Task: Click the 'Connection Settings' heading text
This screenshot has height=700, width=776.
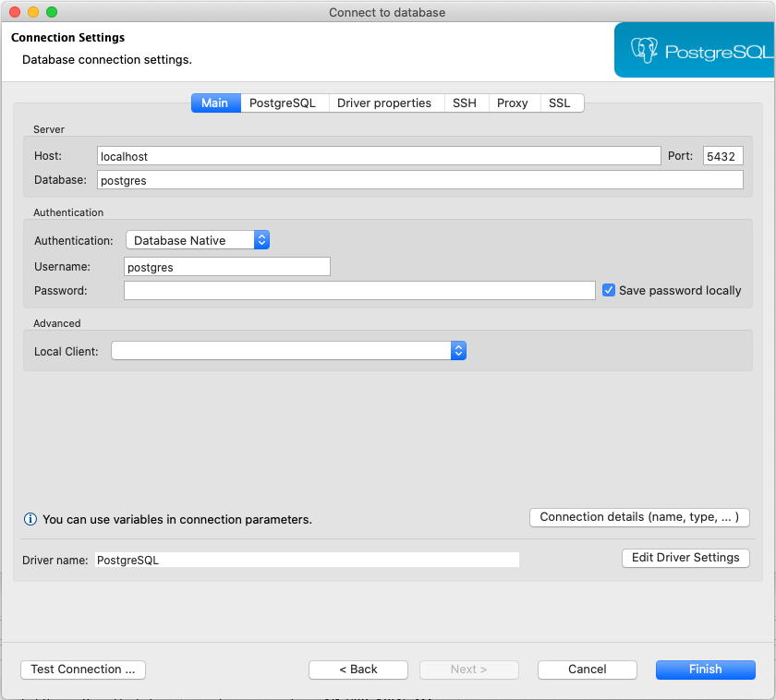Action: (67, 38)
